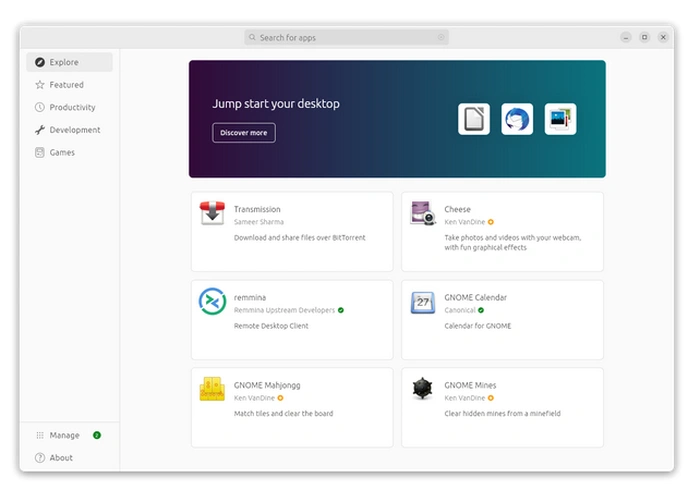Click publisher Ken VanDine under GNOME Mahjongg

click(254, 398)
